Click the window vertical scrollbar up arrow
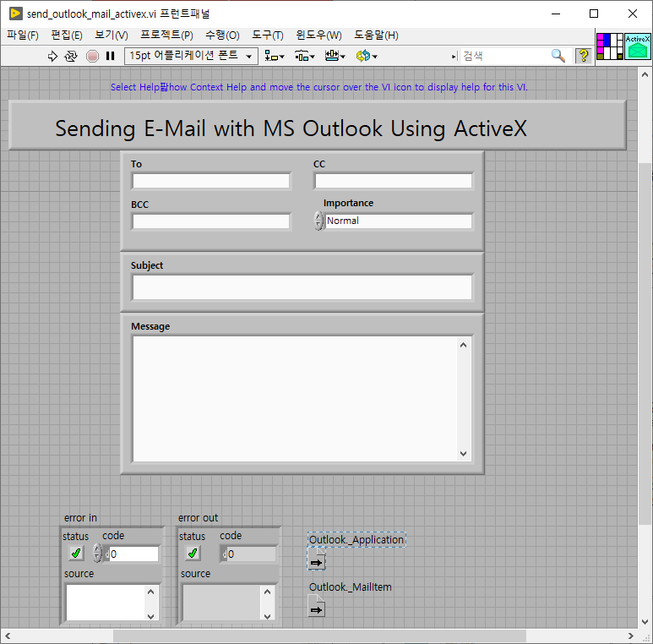653x644 pixels. 645,74
